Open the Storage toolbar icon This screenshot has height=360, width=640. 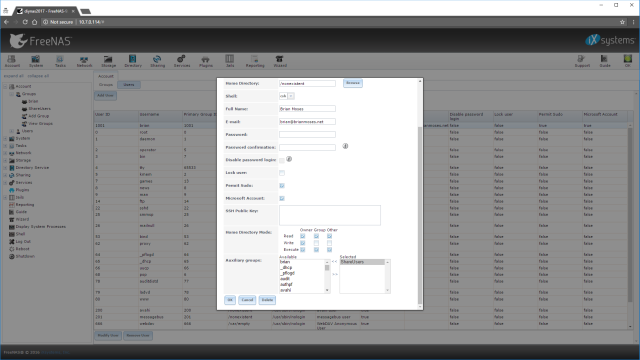tap(109, 61)
